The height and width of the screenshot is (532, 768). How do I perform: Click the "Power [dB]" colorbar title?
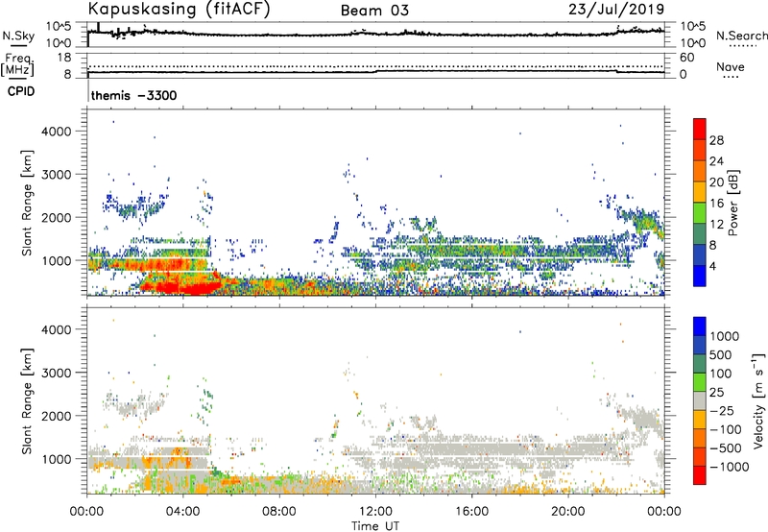tap(732, 203)
